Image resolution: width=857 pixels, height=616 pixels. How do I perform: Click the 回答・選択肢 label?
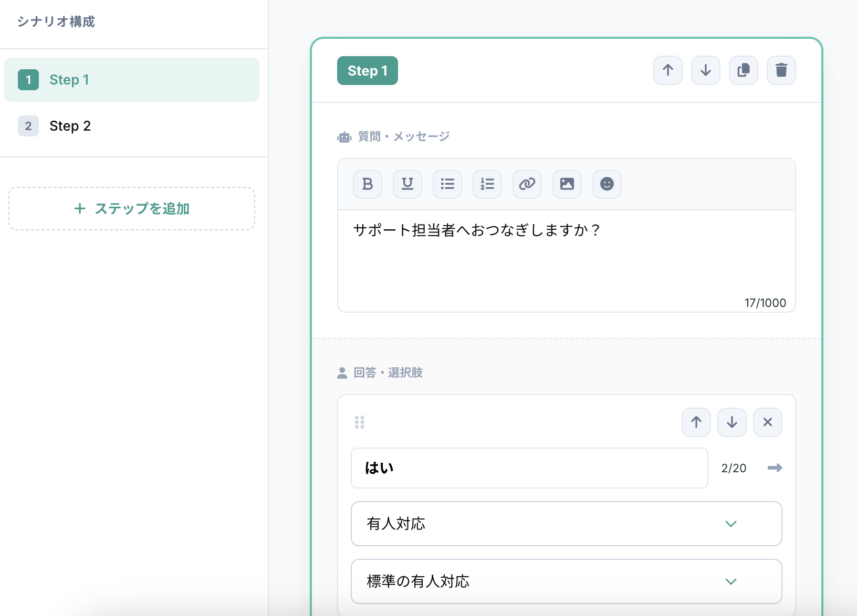click(x=388, y=373)
